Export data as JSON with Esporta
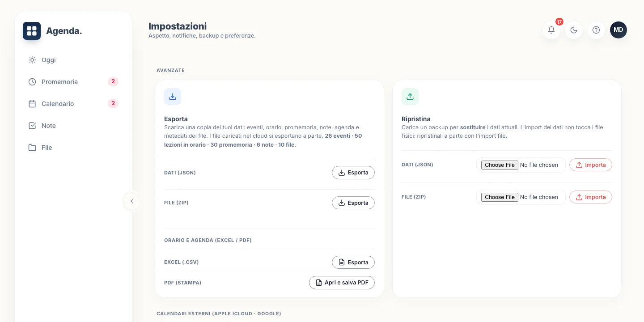The height and width of the screenshot is (322, 644). [353, 173]
